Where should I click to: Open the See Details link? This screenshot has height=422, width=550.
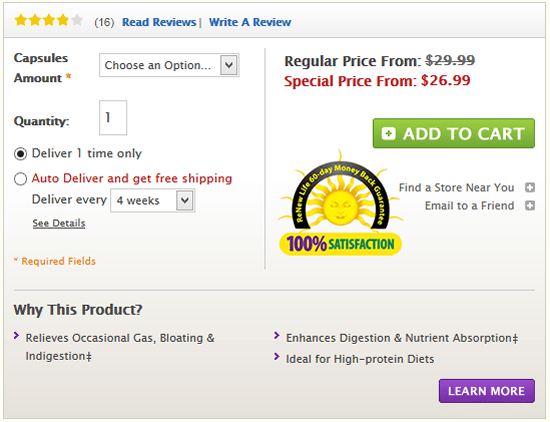[59, 223]
